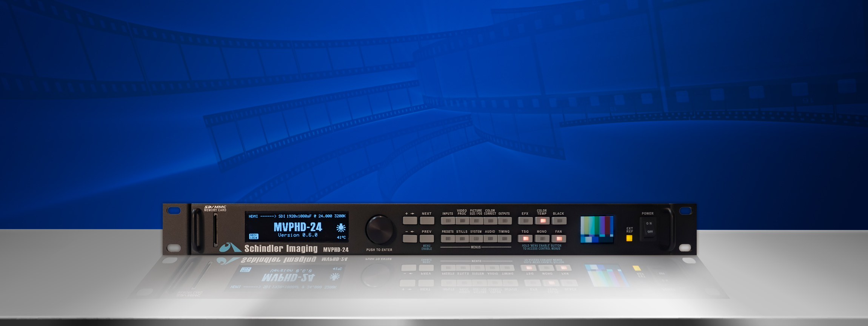868x326 pixels.
Task: Click the HDMI to SDI status line
Action: click(297, 216)
